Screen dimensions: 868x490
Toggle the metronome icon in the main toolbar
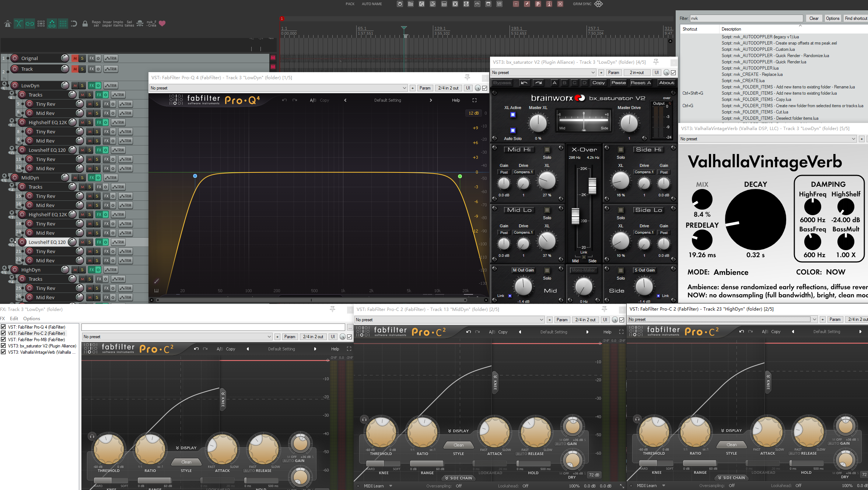7,24
